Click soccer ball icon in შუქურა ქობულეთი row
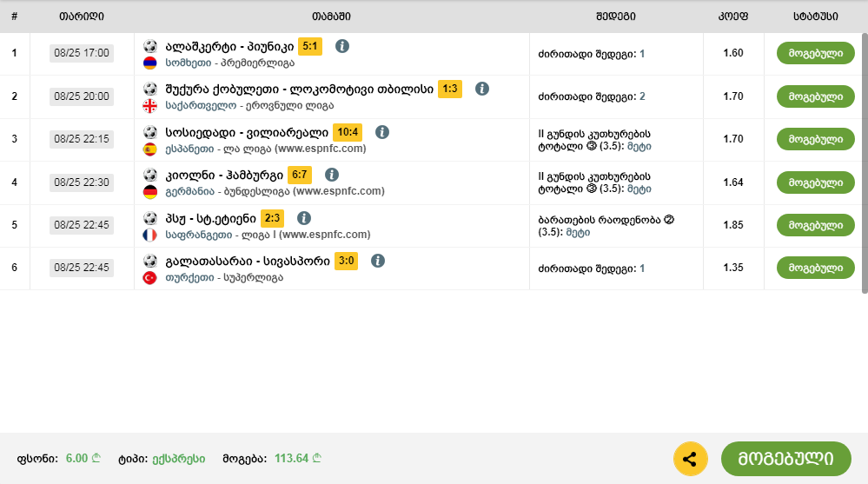 point(150,89)
